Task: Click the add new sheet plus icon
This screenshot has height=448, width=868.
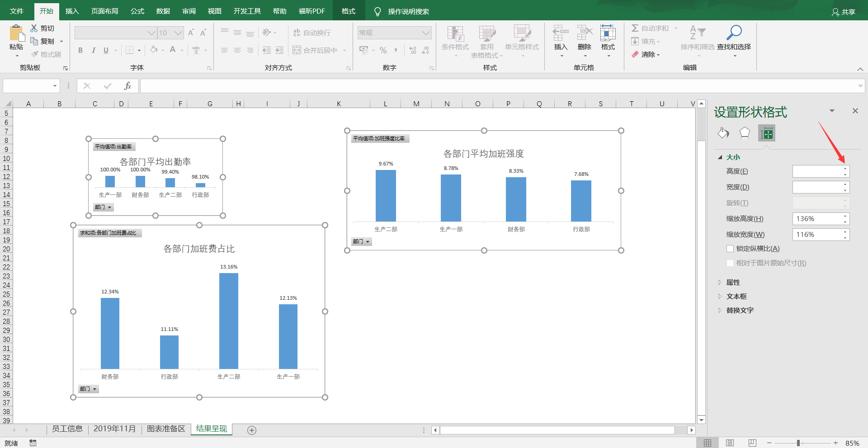Action: pos(252,430)
